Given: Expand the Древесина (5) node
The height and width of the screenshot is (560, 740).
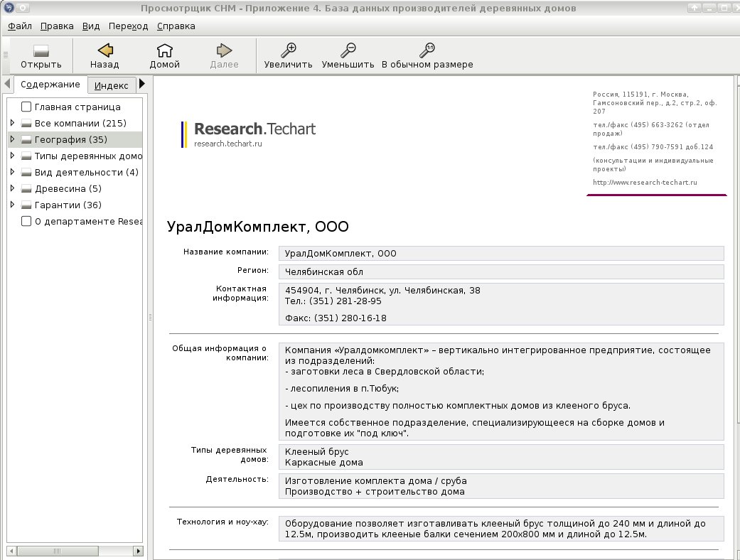Looking at the screenshot, I should pos(12,188).
